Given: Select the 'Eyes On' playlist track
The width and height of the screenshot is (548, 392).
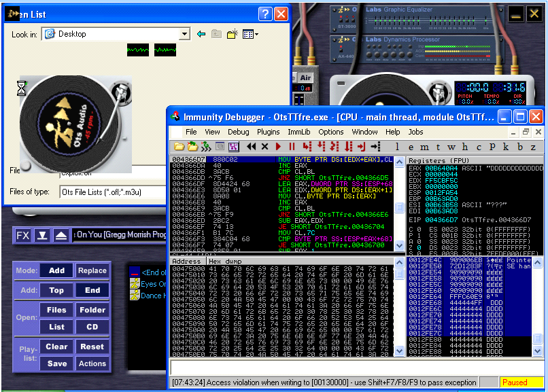Looking at the screenshot, I should point(148,284).
